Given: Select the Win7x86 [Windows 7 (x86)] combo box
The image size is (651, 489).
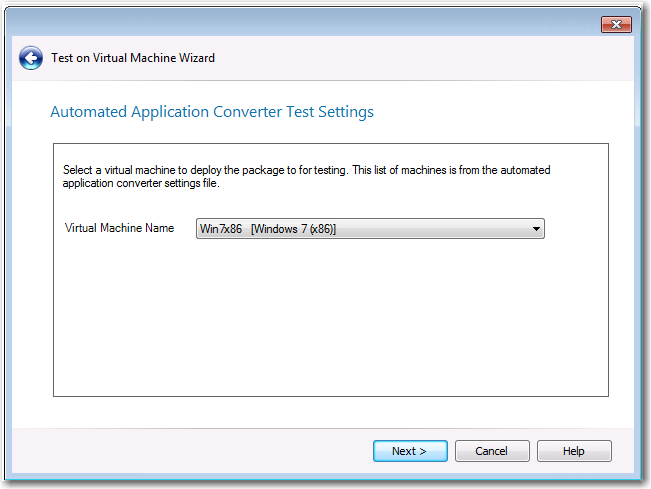Looking at the screenshot, I should 370,229.
